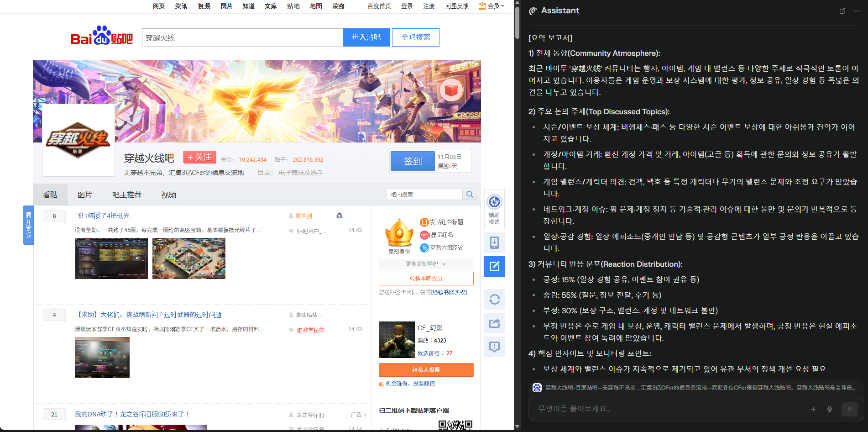The image size is (868, 432).
Task: Click the share arrow icon in sidebar
Action: (x=494, y=323)
